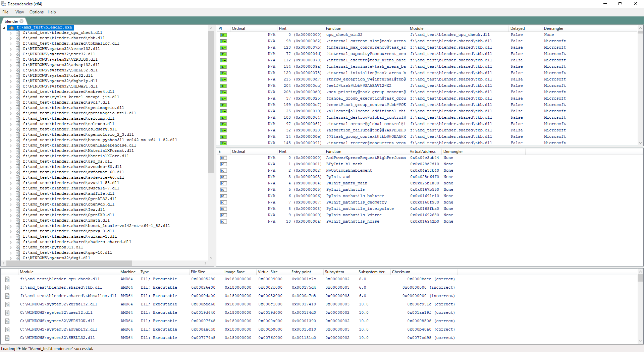Sort imports by Function column header
This screenshot has width=644, height=352.
click(366, 28)
